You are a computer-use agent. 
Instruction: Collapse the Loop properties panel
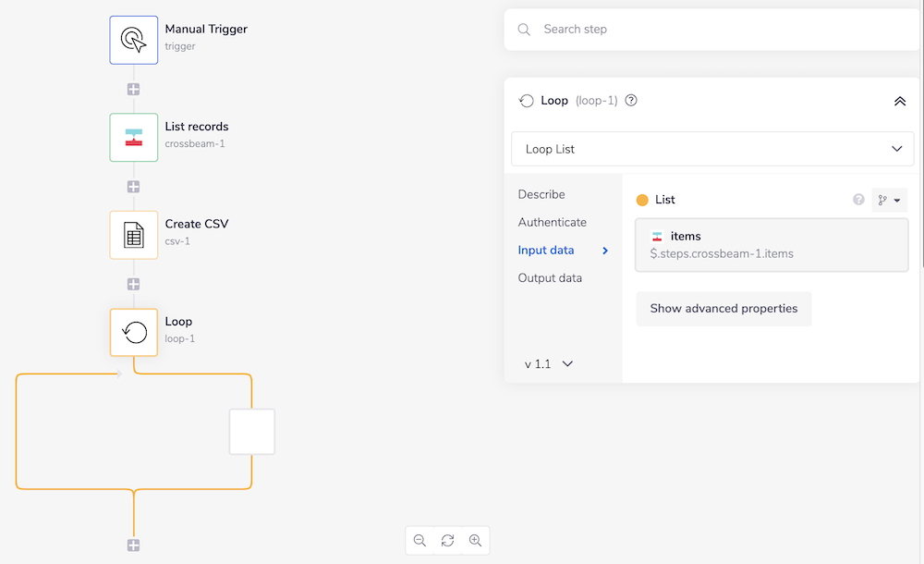click(899, 101)
